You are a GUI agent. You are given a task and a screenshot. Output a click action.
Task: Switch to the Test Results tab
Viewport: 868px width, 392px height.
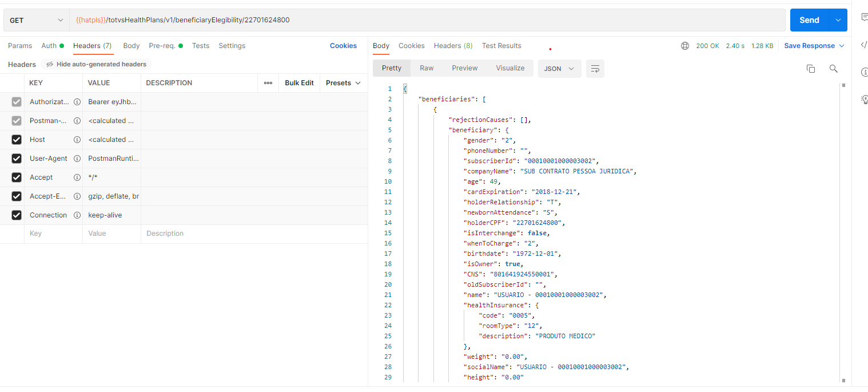tap(501, 46)
